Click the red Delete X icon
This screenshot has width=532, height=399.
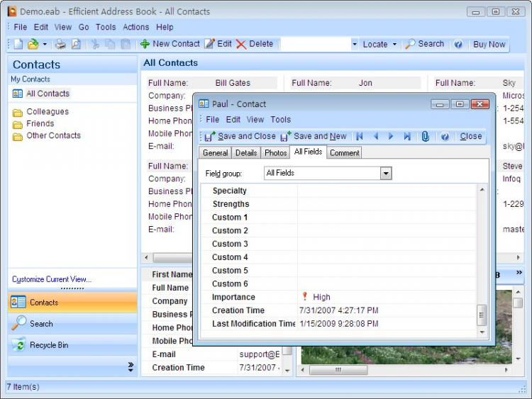pyautogui.click(x=241, y=44)
